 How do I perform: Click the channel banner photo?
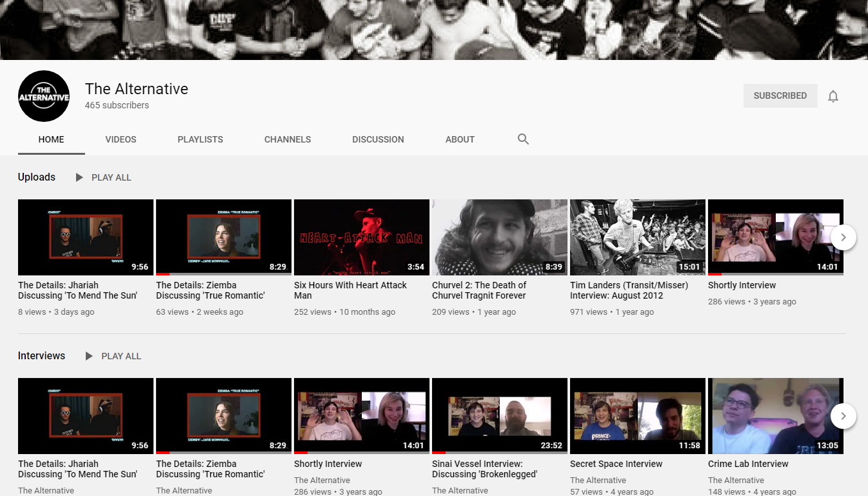click(x=434, y=30)
